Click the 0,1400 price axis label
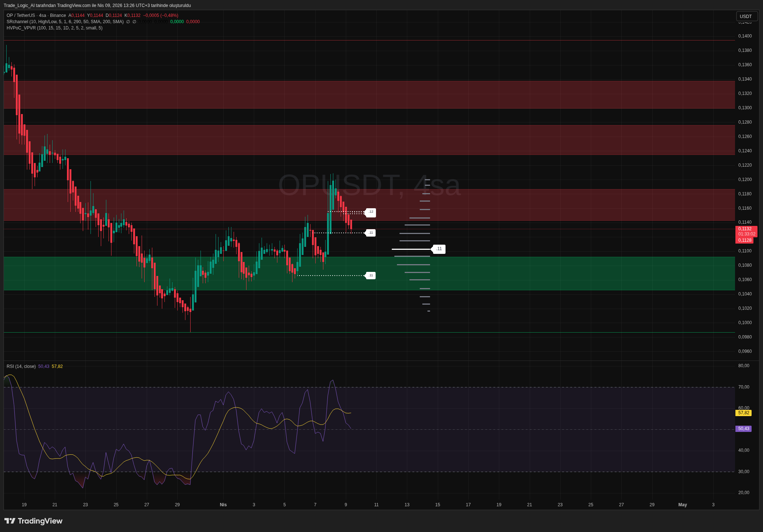The height and width of the screenshot is (532, 763). 745,36
